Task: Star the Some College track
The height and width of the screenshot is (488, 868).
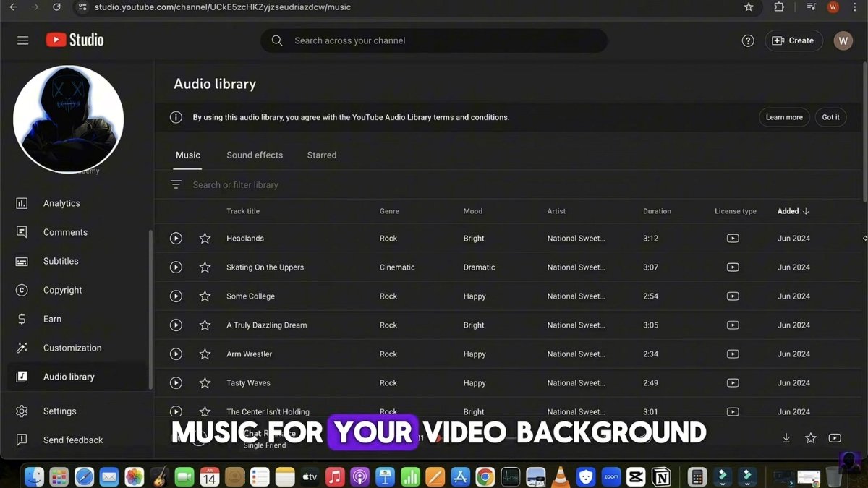Action: (x=204, y=296)
